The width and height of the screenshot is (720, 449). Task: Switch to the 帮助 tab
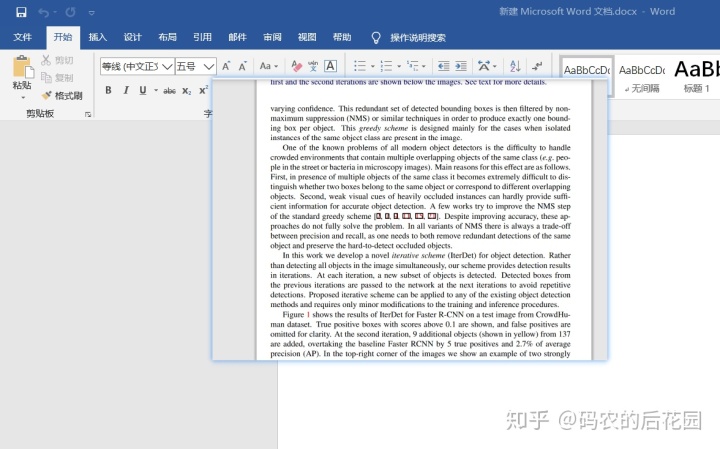(x=342, y=37)
